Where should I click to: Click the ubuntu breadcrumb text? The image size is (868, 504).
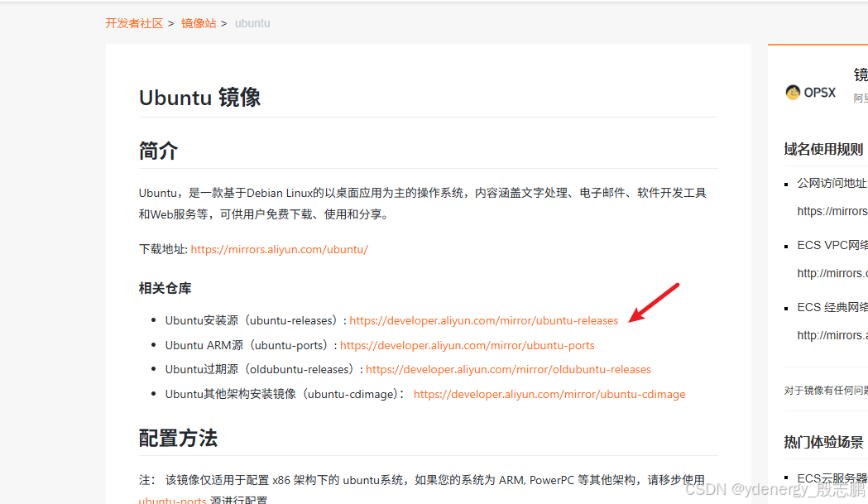tap(252, 23)
